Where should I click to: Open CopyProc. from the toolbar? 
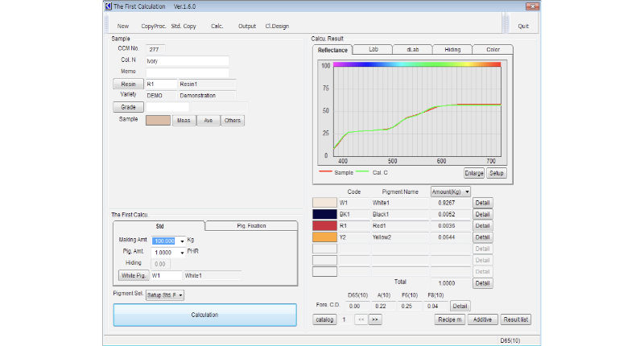coord(153,26)
